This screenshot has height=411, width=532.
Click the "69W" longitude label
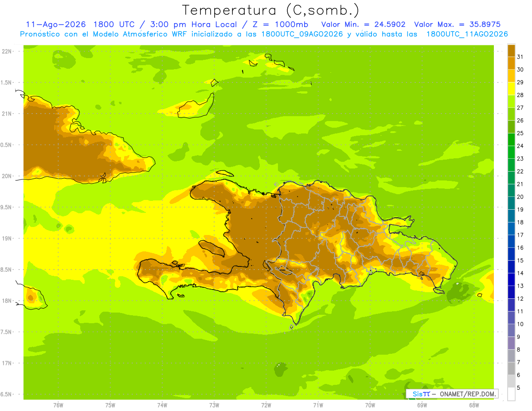point(422,405)
